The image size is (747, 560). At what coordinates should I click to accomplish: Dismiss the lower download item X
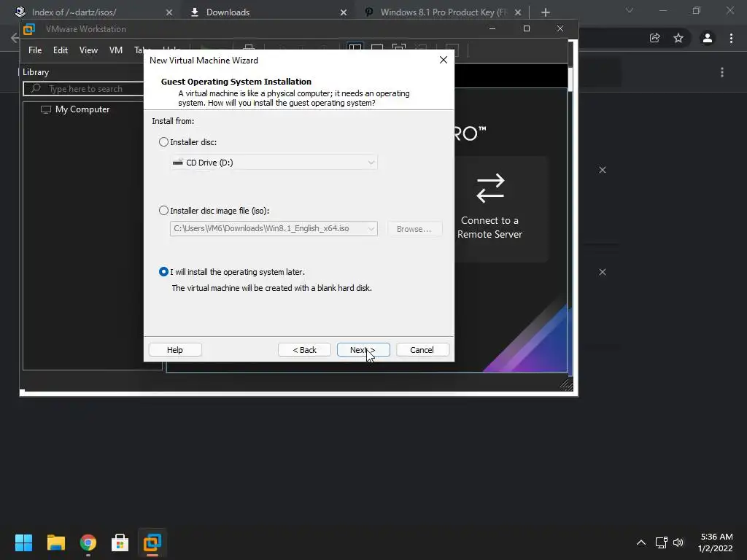[x=603, y=272]
